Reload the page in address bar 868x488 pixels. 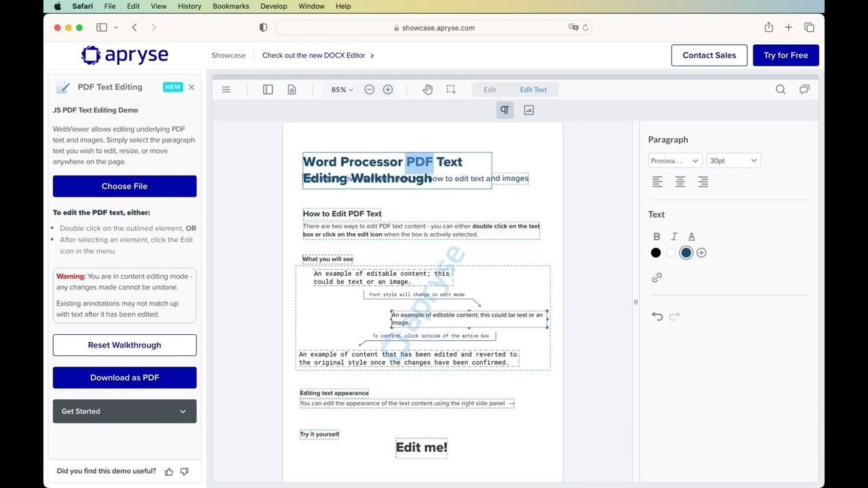(x=585, y=28)
